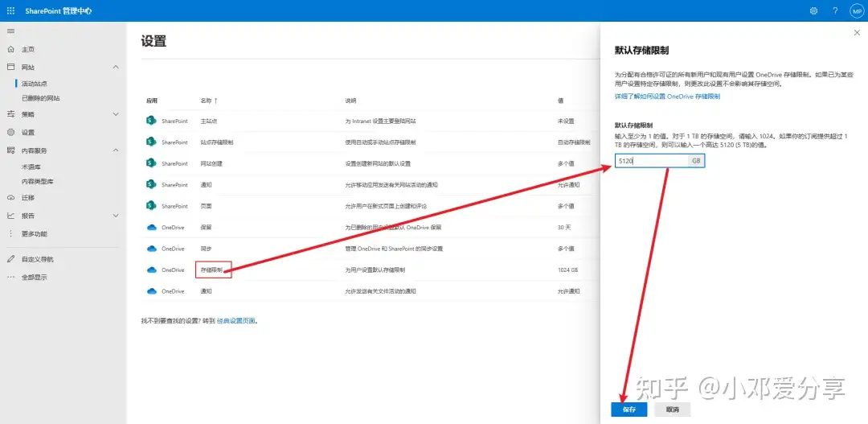Image resolution: width=868 pixels, height=424 pixels.
Task: Select 已删除的网站 in the sidebar
Action: pyautogui.click(x=40, y=98)
